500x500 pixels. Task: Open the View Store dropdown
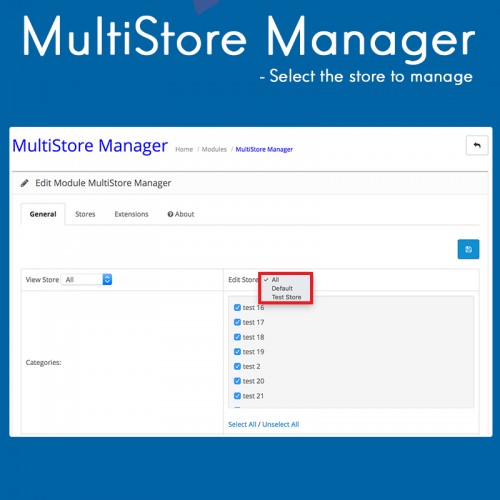point(87,279)
